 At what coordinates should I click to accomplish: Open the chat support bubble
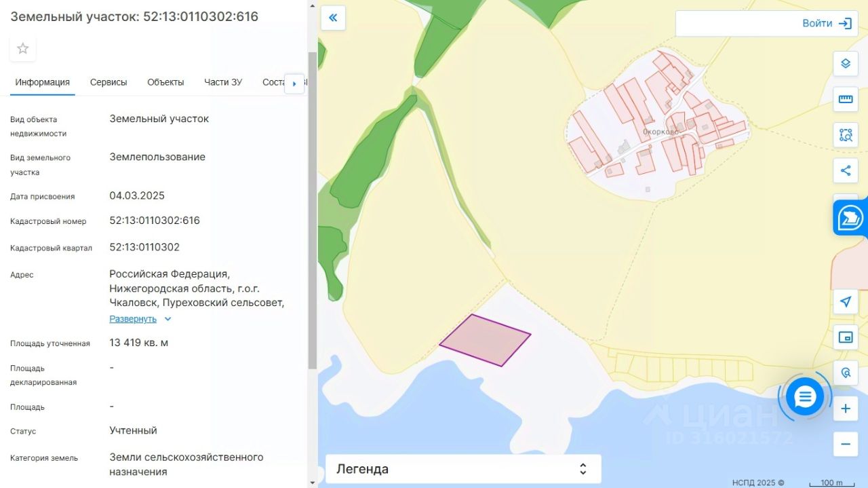pos(805,397)
